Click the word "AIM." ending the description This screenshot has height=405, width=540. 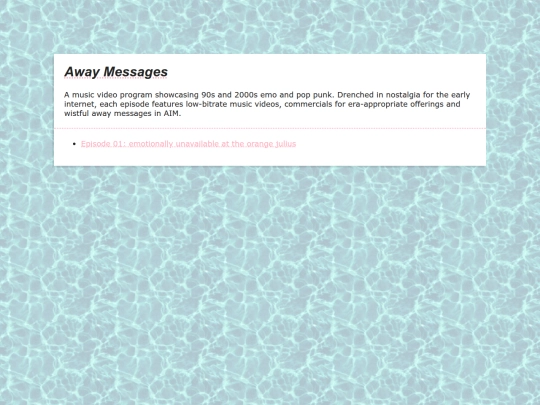click(x=172, y=113)
